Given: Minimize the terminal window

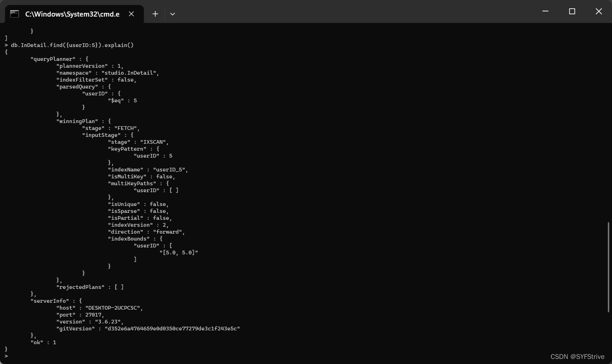Looking at the screenshot, I should pos(545,12).
